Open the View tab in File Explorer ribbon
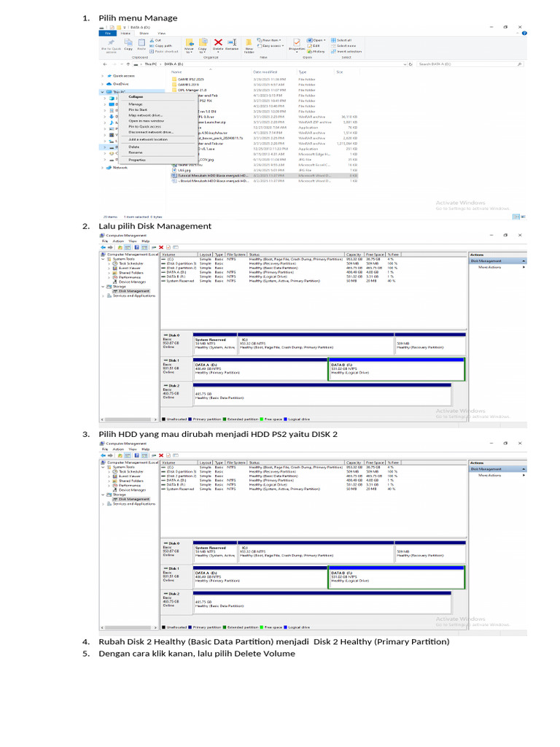 161,33
